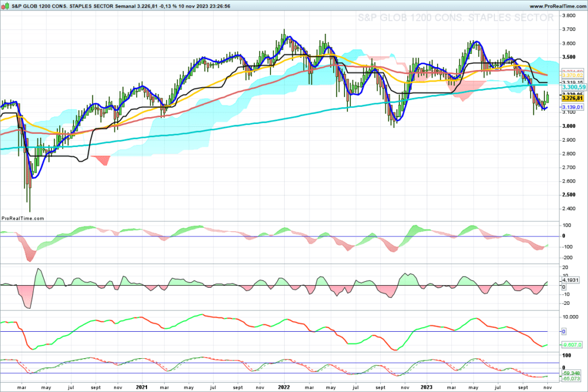
Task: Click the ProRealTime.com watermark in the chart
Action: pyautogui.click(x=24, y=218)
